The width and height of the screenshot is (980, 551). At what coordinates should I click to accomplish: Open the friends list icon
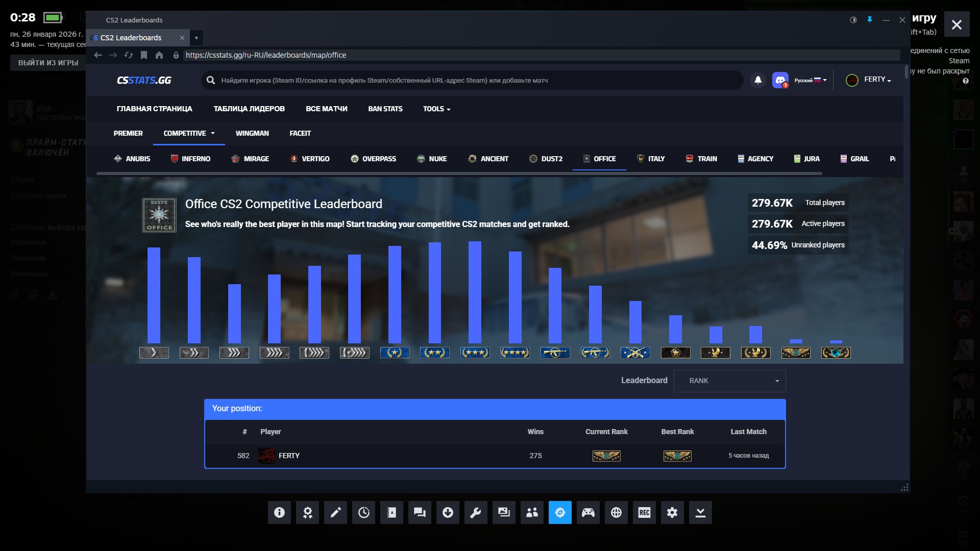(532, 512)
